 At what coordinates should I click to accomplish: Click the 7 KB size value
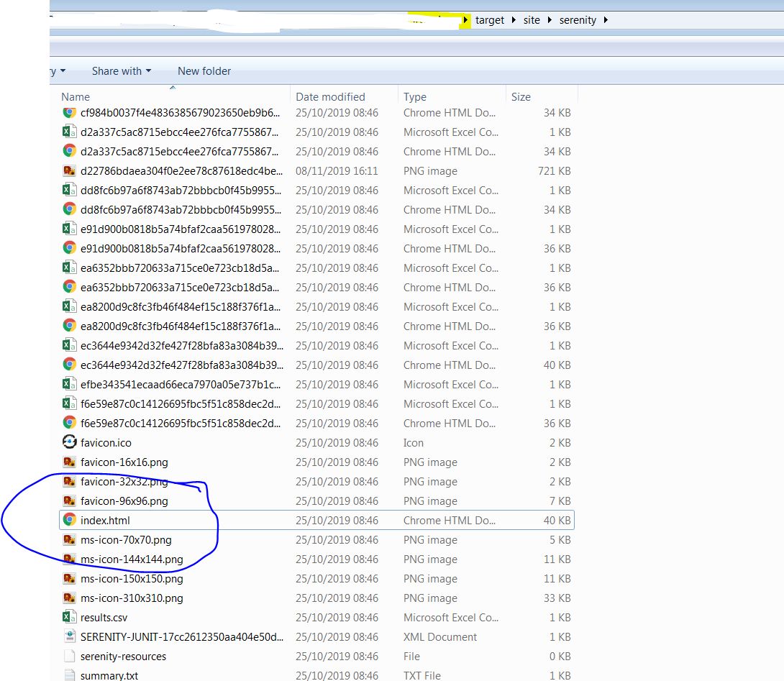coord(560,501)
